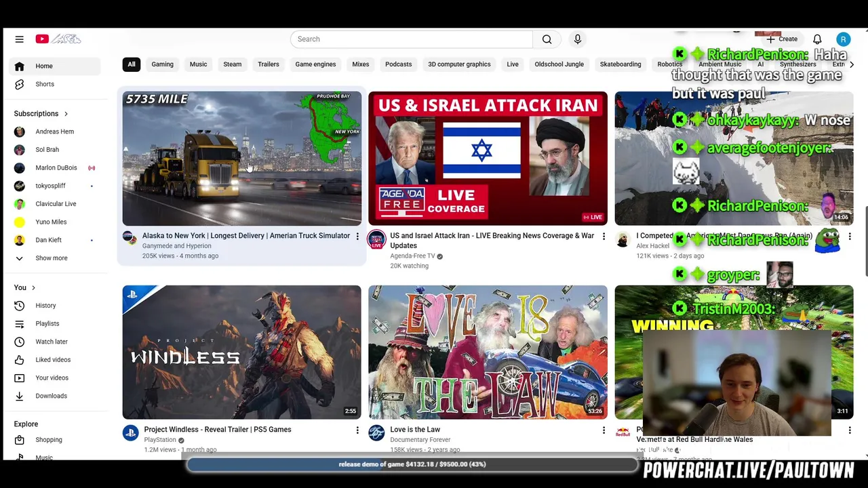Open options for the Project Windless video
The width and height of the screenshot is (868, 488).
[357, 430]
